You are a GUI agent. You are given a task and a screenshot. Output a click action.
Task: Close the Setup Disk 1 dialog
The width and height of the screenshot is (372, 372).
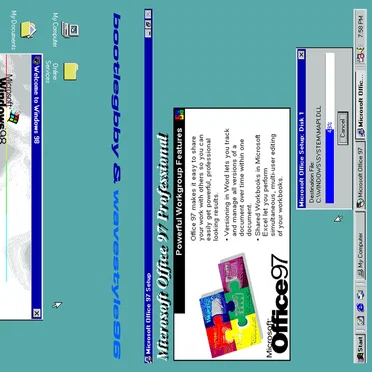click(302, 54)
